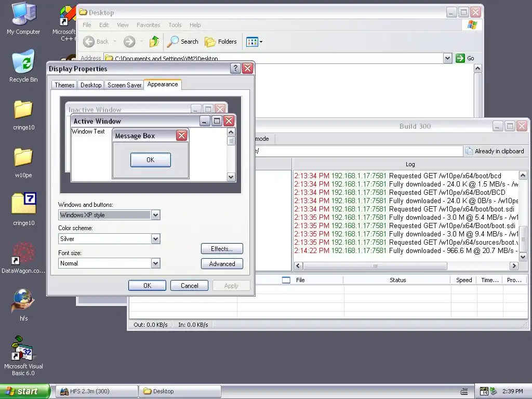
Task: Click the Explorer address path field
Action: 273,58
